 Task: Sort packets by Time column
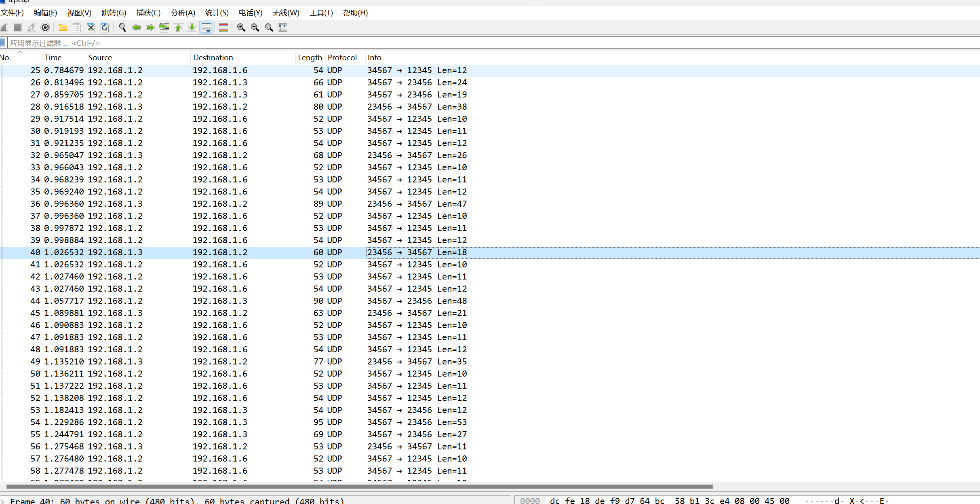coord(63,57)
